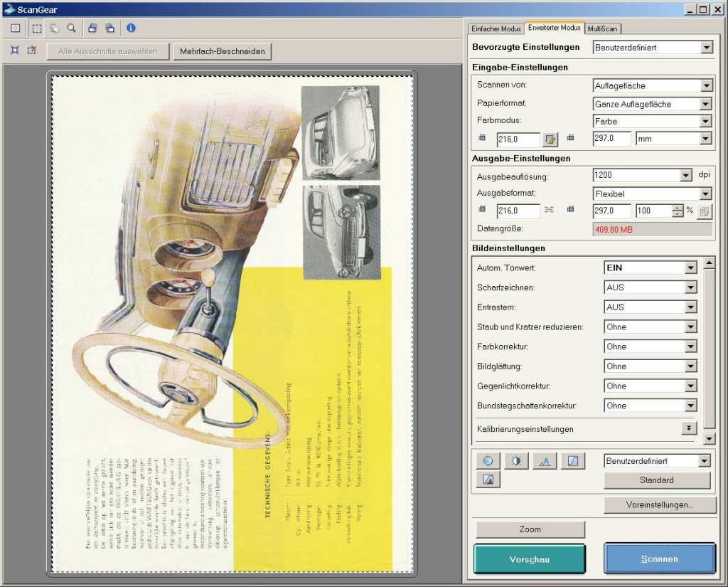Screen dimensions: 728x587
Task: Open the saturation and color balance tool
Action: [488, 460]
